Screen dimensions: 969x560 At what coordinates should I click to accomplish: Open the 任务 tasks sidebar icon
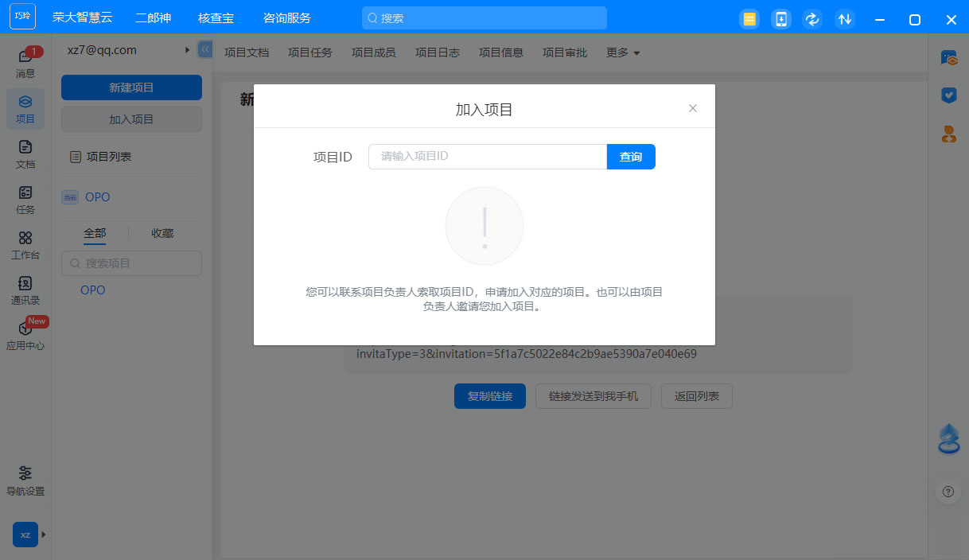[x=25, y=199]
